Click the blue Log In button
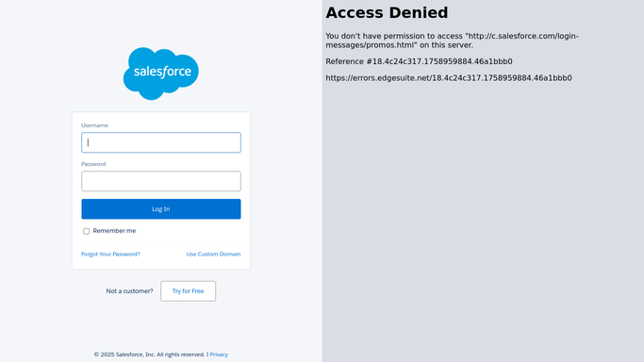Image resolution: width=644 pixels, height=362 pixels. click(161, 209)
